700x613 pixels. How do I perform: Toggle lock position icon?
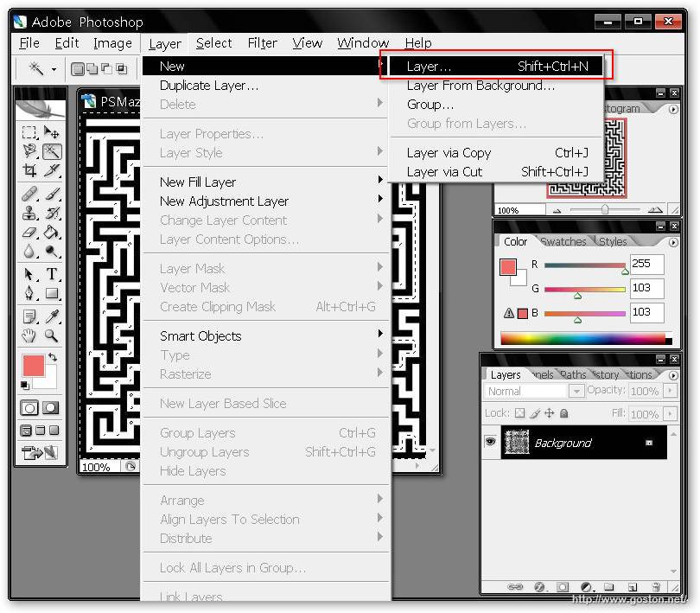(x=550, y=412)
